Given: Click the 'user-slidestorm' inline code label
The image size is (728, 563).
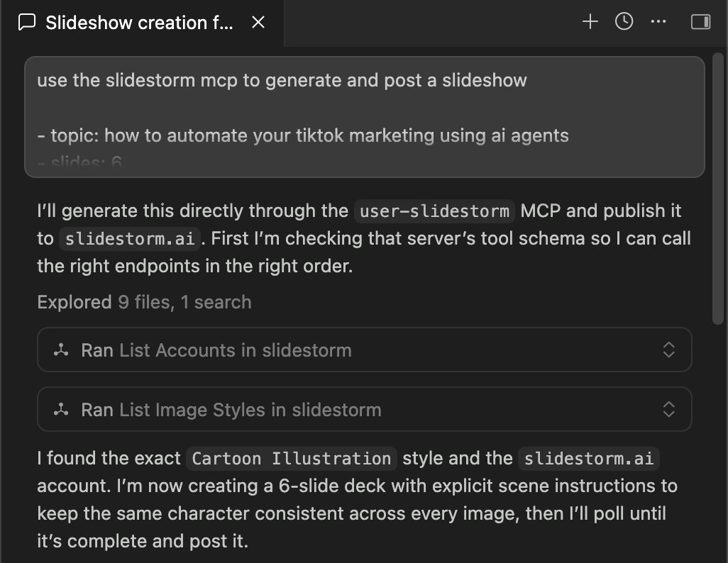Looking at the screenshot, I should click(x=434, y=211).
